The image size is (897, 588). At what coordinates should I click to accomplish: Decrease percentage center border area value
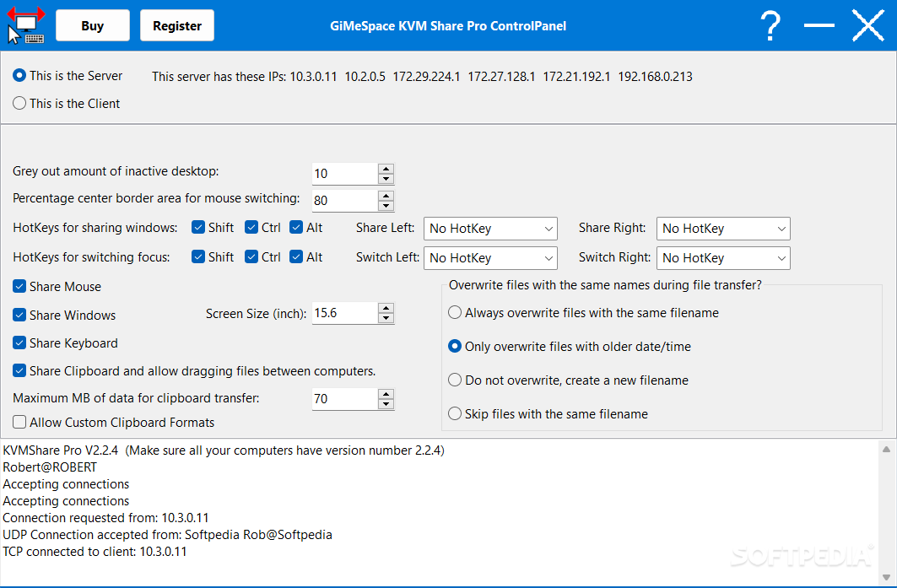coord(386,206)
